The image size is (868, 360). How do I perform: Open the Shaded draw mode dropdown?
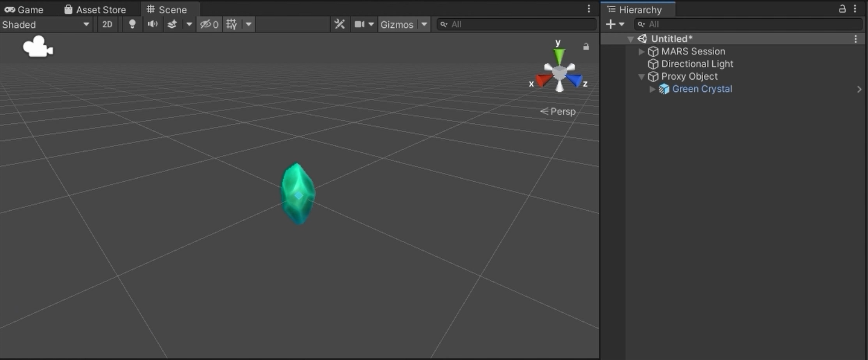pos(46,24)
